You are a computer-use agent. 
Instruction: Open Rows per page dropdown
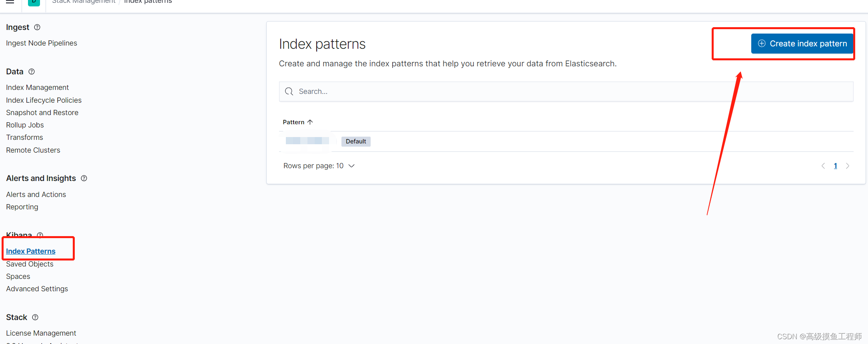coord(319,166)
